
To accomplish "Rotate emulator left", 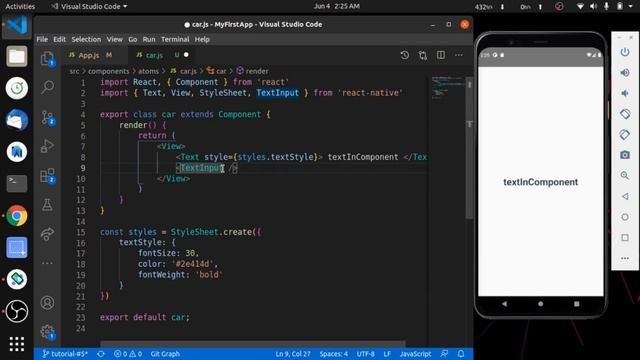I will (x=625, y=114).
